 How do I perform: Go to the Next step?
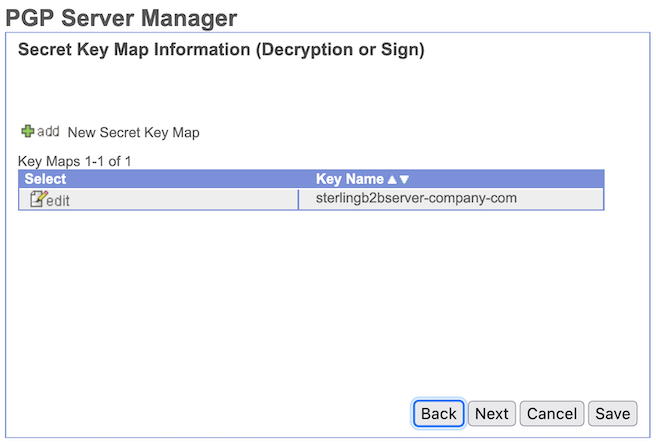click(x=491, y=414)
